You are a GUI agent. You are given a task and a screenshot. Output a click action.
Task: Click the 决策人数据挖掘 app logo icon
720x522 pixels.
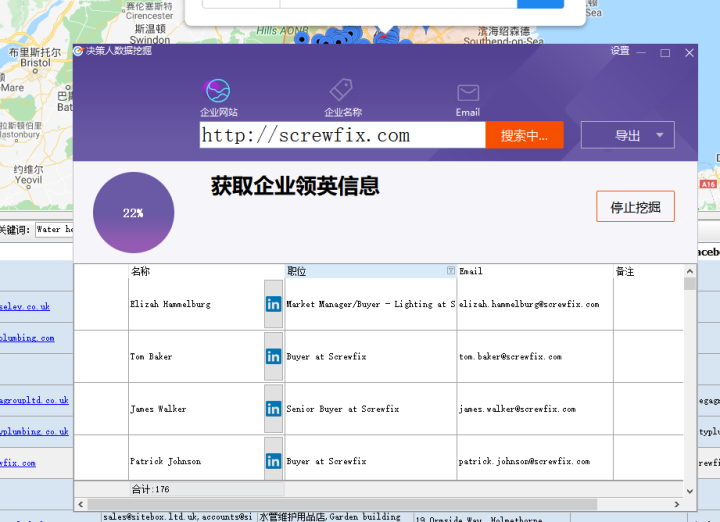79,51
